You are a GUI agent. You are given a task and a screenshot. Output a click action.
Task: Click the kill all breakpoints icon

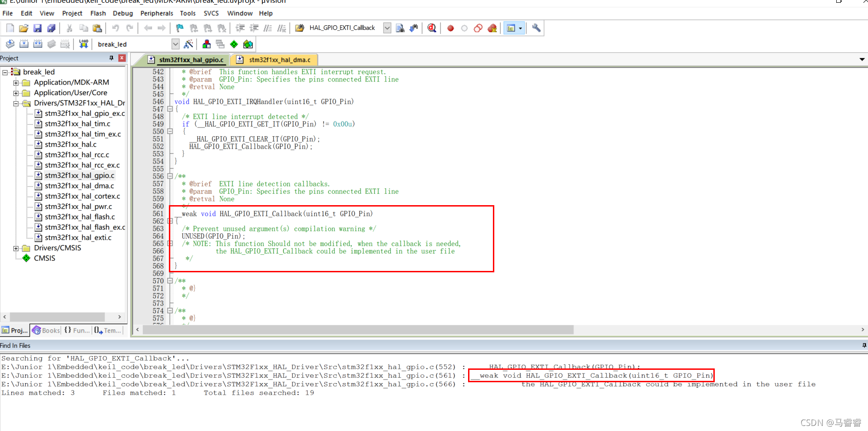[x=492, y=28]
